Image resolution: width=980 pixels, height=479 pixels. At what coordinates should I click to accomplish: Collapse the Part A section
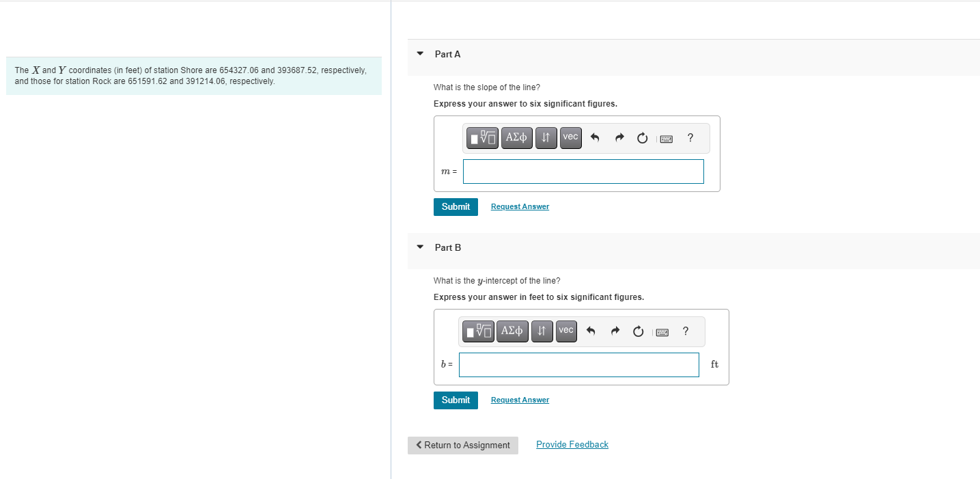click(421, 54)
